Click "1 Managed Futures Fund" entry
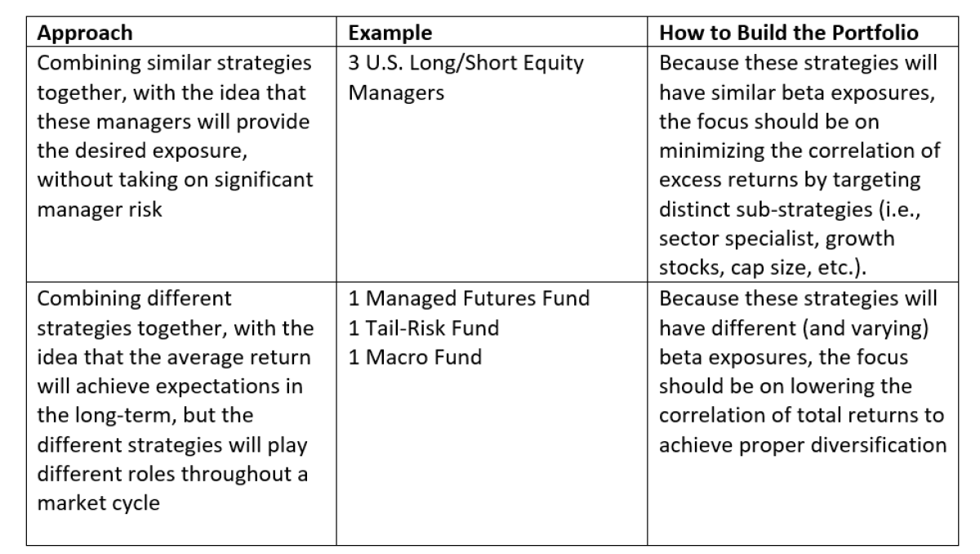This screenshot has width=980, height=554. pos(469,298)
